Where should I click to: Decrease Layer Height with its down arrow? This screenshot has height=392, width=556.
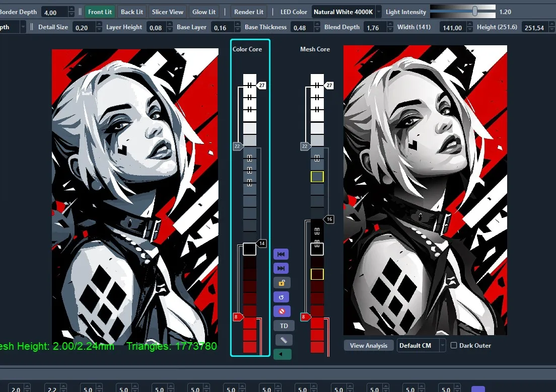[170, 30]
